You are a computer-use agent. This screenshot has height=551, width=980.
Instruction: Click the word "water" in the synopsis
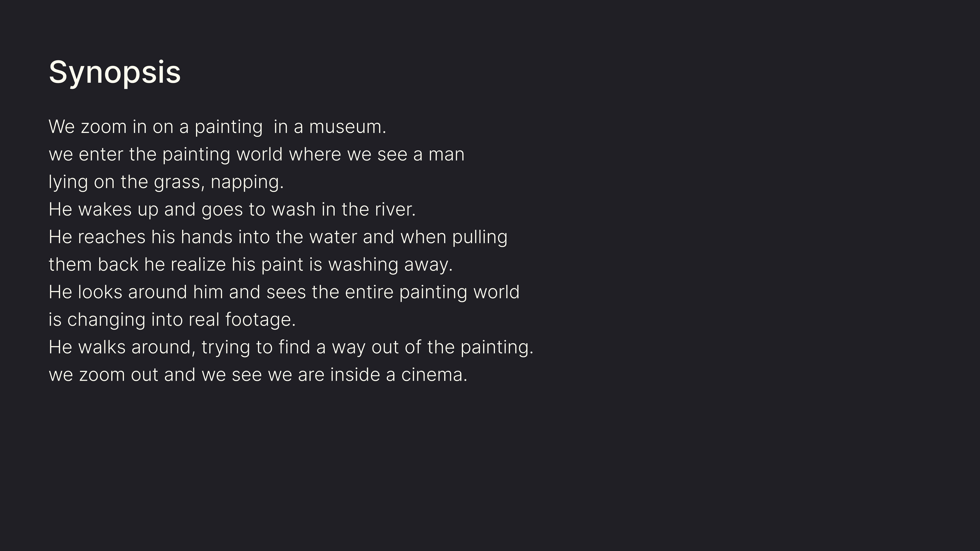(x=333, y=237)
